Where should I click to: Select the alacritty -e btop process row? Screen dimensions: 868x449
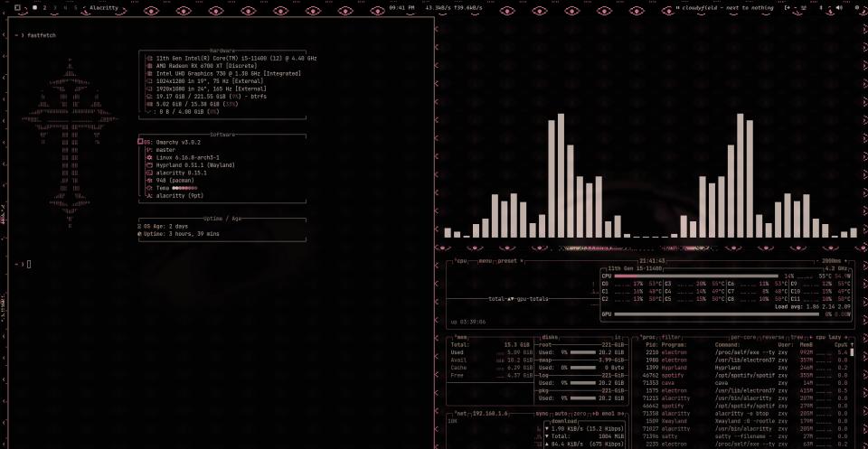click(744, 413)
